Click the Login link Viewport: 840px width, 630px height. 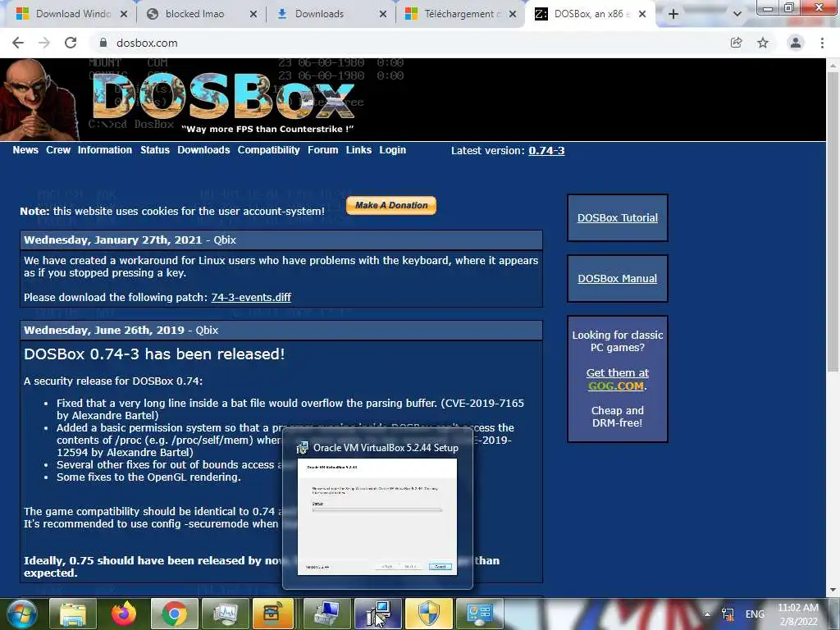tap(393, 150)
